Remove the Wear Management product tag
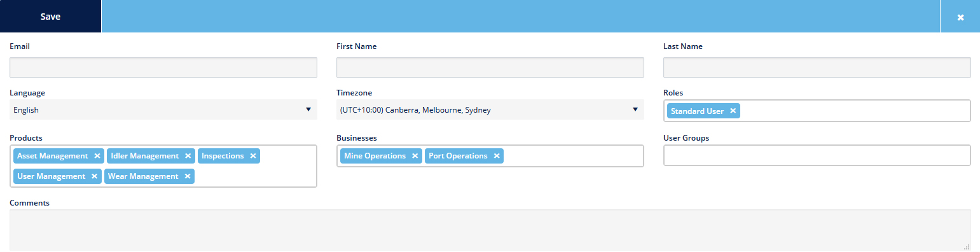 pyautogui.click(x=188, y=176)
